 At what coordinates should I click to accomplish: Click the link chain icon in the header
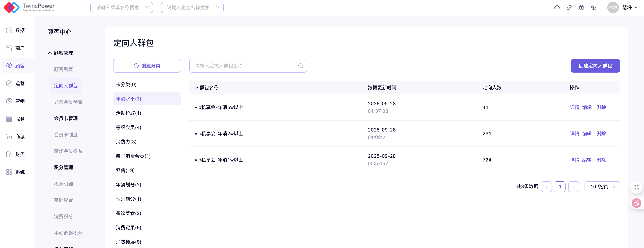coord(569,7)
